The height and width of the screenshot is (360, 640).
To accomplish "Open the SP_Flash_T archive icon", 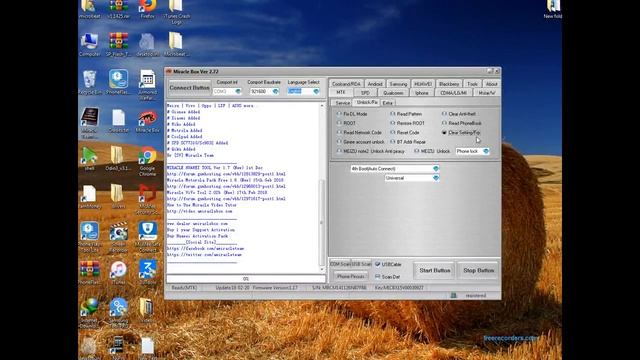I will click(118, 45).
